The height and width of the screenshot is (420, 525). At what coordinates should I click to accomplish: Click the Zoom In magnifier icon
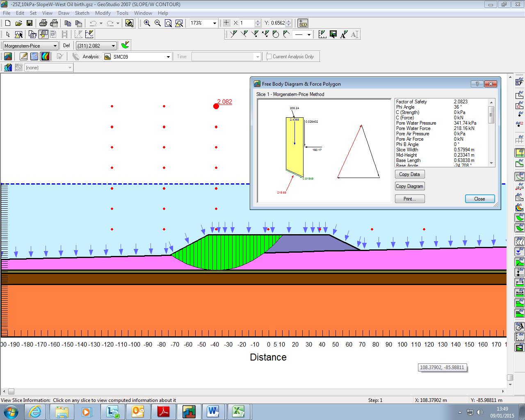pos(147,23)
